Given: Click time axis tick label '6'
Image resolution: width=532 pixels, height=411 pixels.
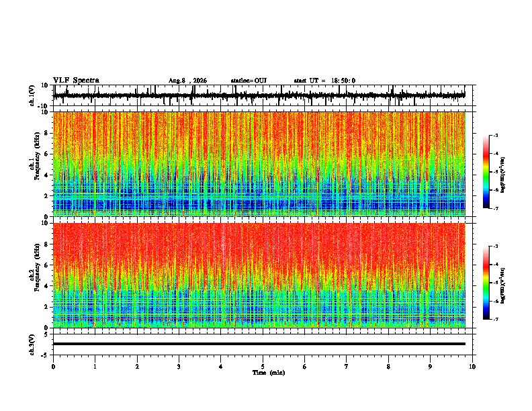Looking at the screenshot, I should tap(305, 367).
